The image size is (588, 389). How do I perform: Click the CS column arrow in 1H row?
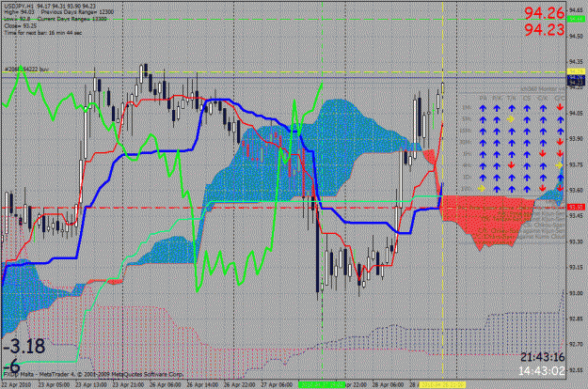[x=527, y=154]
